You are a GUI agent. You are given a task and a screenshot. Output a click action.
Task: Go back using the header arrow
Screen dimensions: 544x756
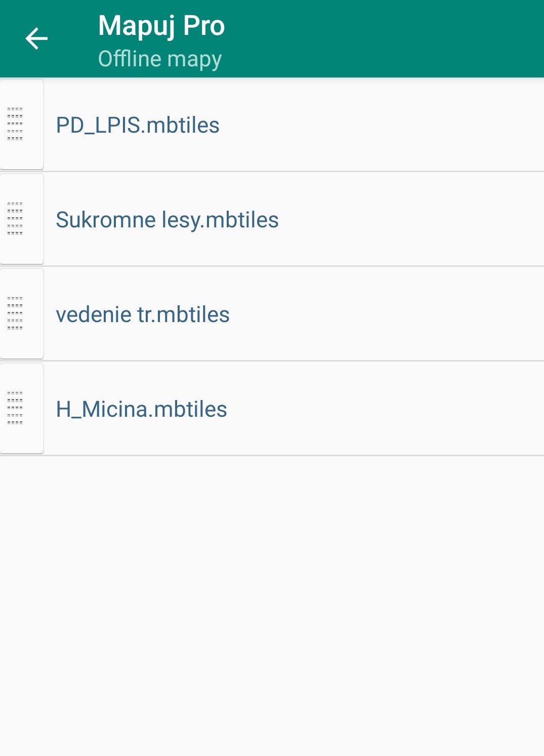[x=36, y=39]
